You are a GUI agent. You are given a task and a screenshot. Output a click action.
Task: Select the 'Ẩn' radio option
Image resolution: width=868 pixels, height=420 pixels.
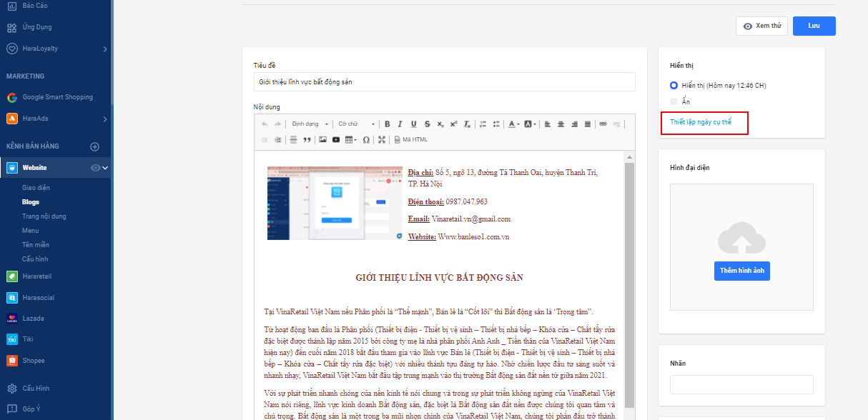(x=674, y=102)
